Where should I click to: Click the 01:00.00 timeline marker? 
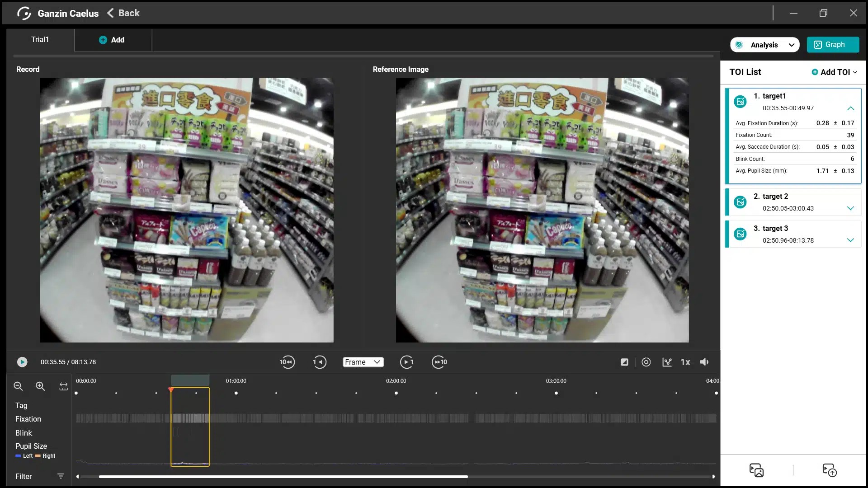tap(236, 381)
